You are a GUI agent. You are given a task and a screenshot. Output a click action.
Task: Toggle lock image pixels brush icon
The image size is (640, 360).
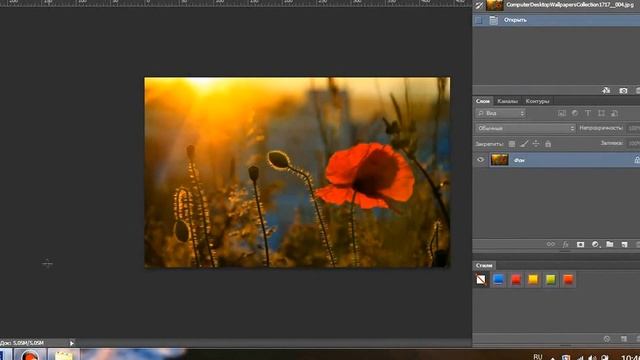[x=524, y=144]
